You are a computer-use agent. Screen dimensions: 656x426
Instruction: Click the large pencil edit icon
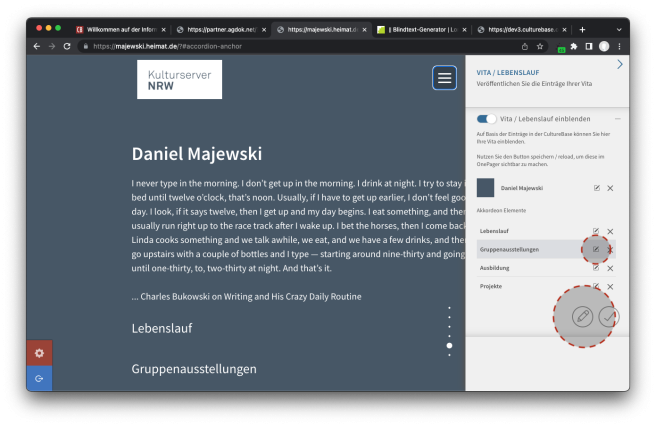582,316
